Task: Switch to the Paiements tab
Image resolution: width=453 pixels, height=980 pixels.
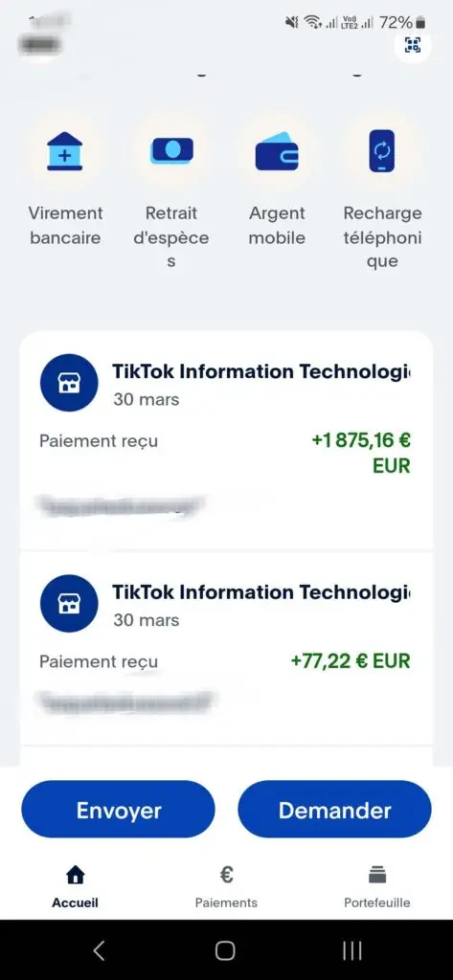Action: [226, 887]
